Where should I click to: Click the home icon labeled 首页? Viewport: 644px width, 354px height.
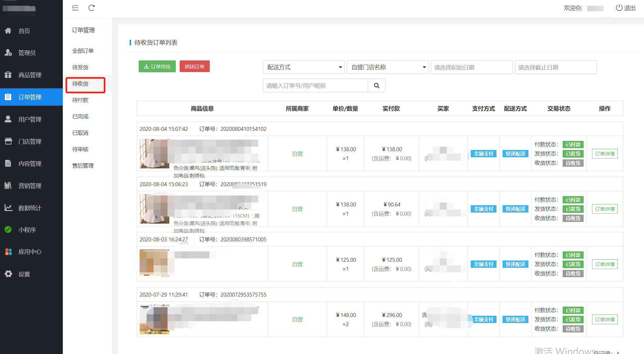(8, 31)
